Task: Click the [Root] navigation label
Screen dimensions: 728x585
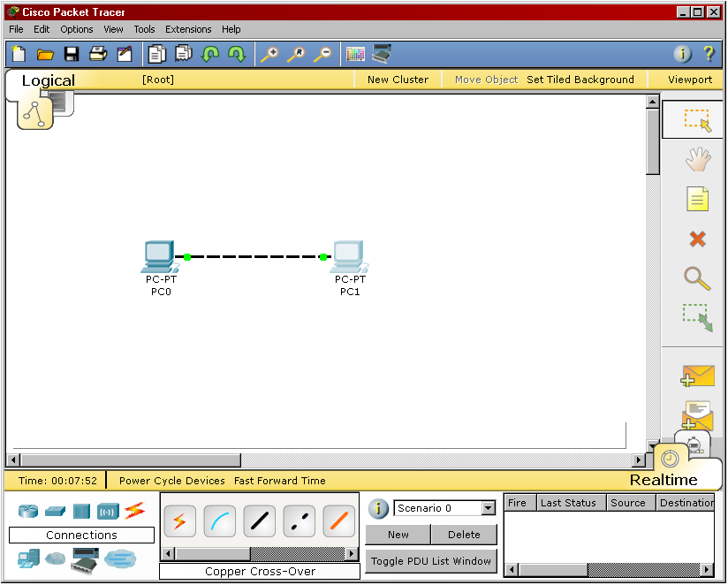Action: [x=158, y=80]
